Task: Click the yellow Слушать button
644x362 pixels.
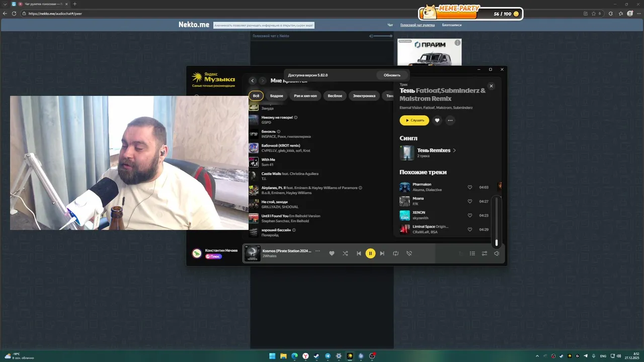Action: pyautogui.click(x=415, y=120)
